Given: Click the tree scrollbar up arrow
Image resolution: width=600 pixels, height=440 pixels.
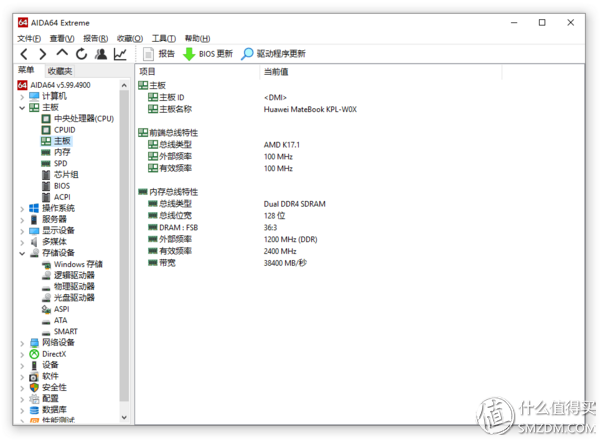Looking at the screenshot, I should [124, 85].
